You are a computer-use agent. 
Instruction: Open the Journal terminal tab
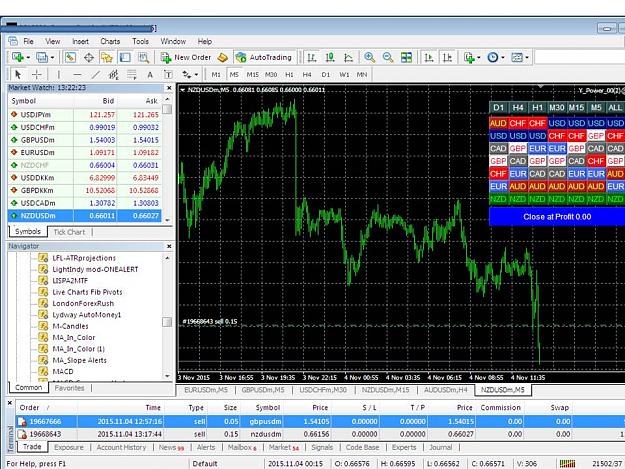(x=440, y=447)
